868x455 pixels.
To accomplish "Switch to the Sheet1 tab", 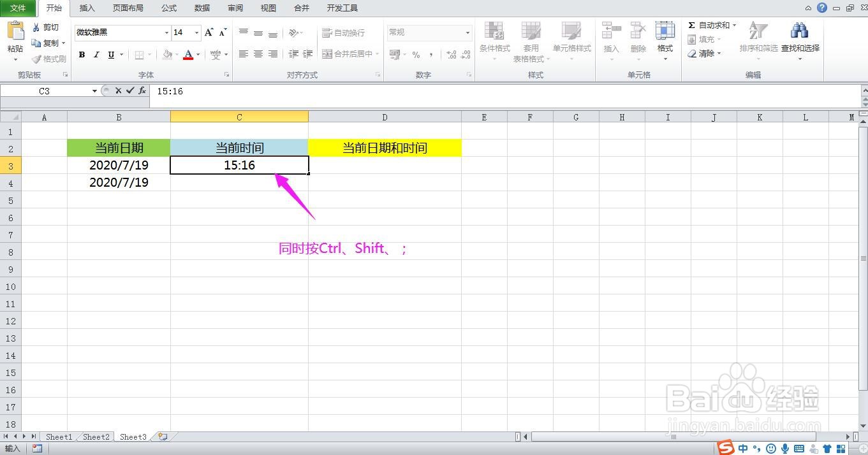I will click(59, 437).
